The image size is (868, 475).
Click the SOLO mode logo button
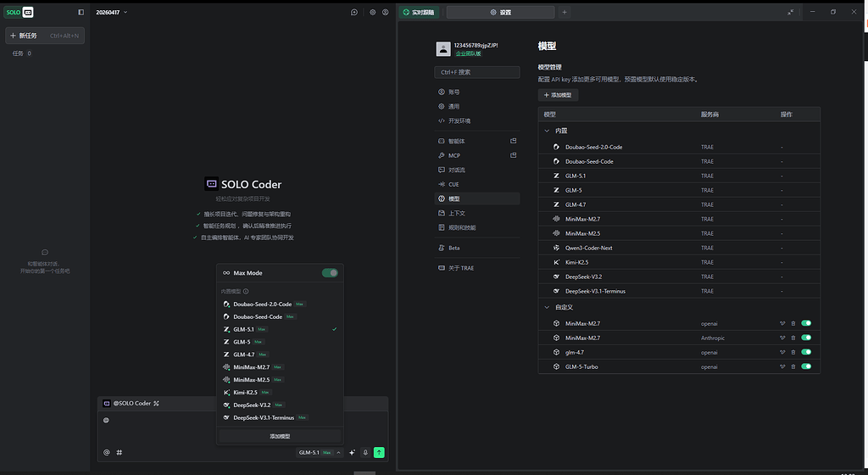(19, 12)
